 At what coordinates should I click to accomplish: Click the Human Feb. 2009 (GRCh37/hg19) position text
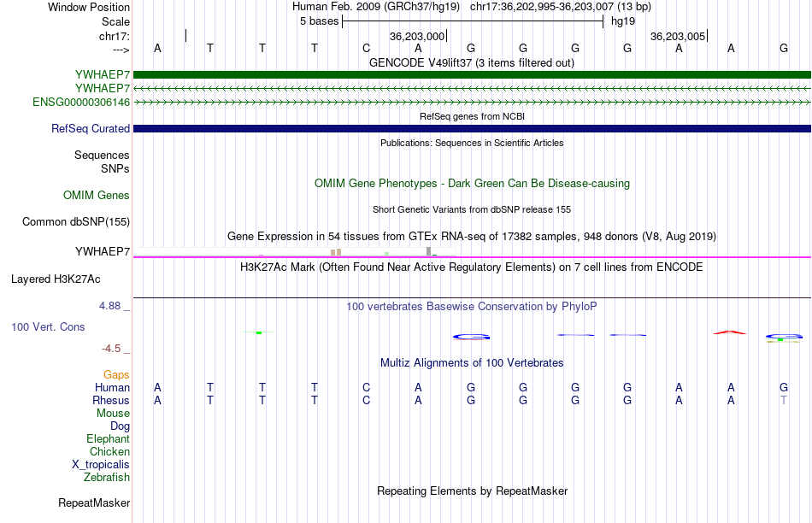pyautogui.click(x=376, y=7)
